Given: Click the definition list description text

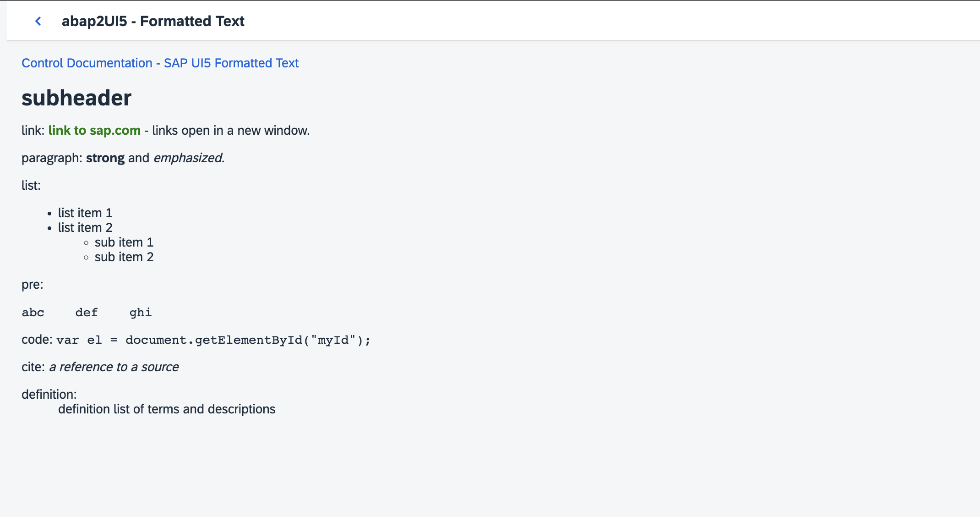Looking at the screenshot, I should 167,409.
